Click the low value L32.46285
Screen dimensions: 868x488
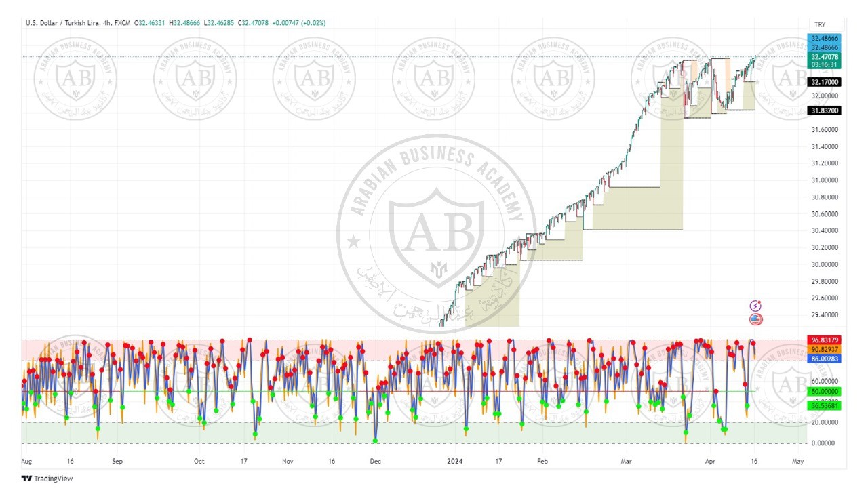(219, 23)
